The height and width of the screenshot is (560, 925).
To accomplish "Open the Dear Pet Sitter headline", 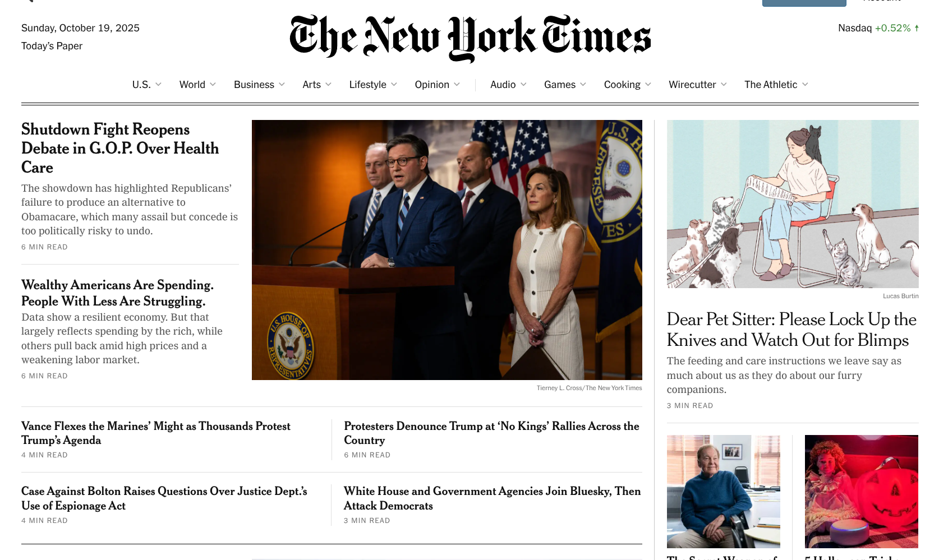I will point(791,330).
